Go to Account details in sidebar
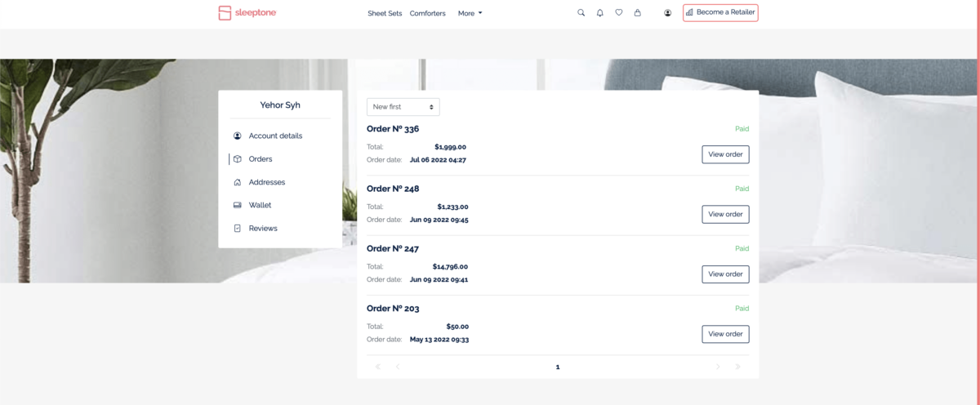980x405 pixels. [275, 136]
